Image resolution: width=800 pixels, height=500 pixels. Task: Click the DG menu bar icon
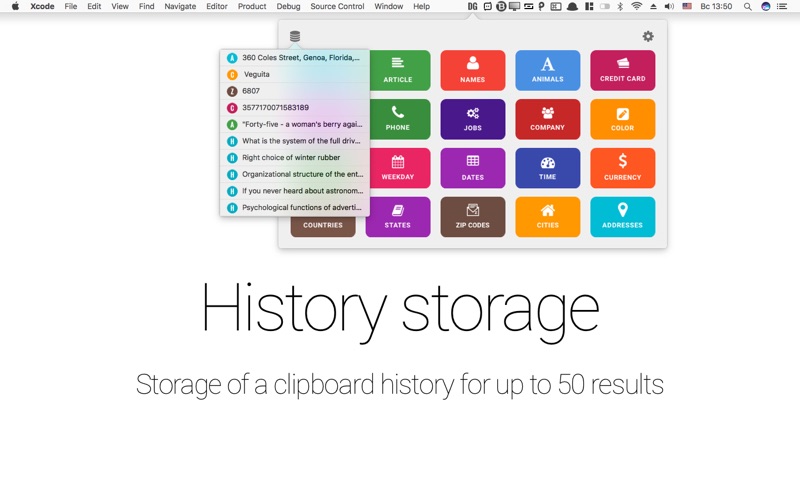[472, 7]
